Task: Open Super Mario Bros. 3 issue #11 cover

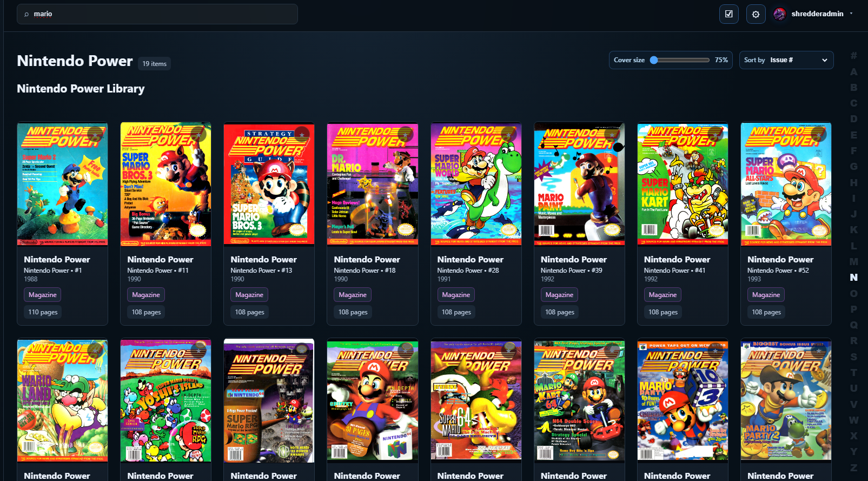Action: tap(165, 184)
